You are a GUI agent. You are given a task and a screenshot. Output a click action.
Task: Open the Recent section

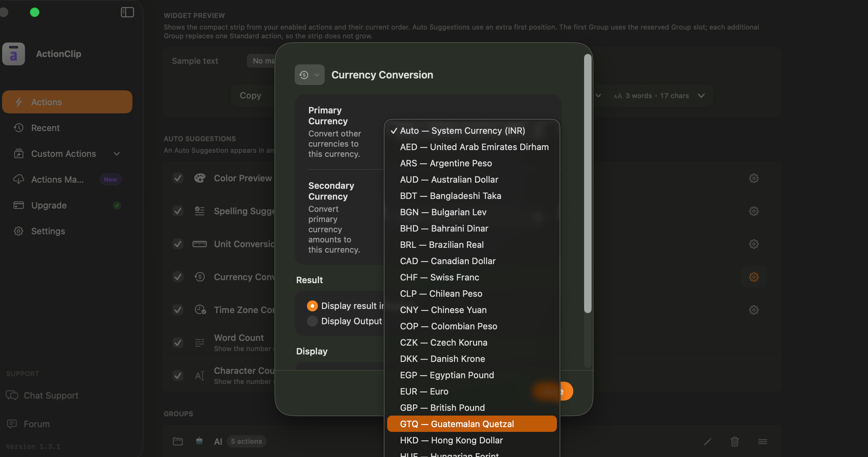point(67,128)
